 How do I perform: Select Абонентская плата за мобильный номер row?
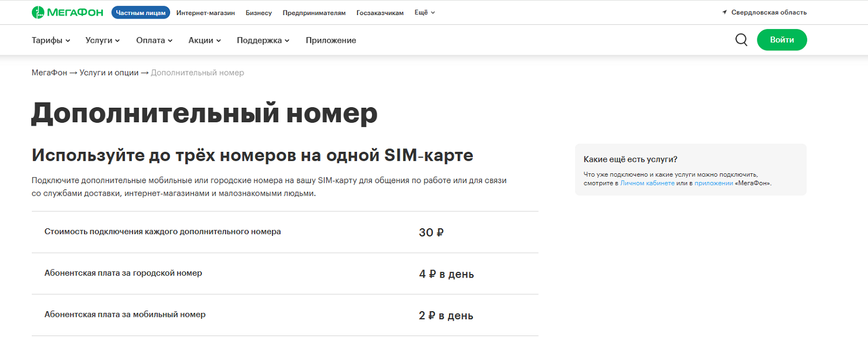pos(285,315)
